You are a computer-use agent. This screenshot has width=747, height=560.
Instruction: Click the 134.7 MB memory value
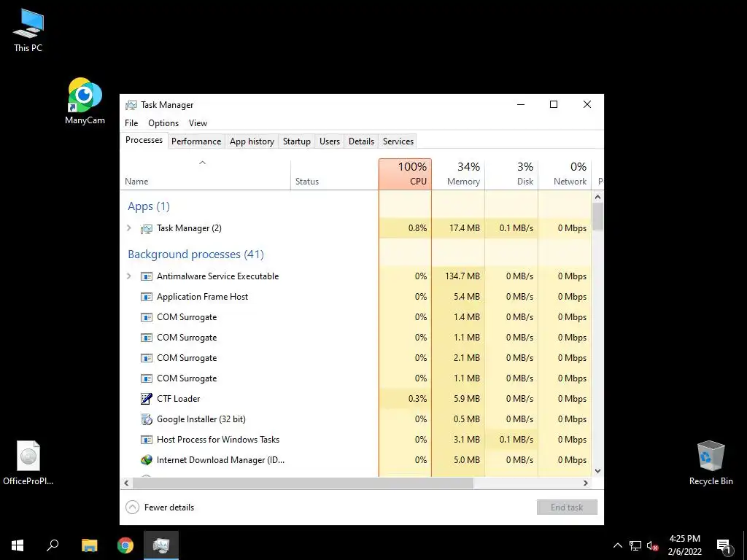point(462,276)
